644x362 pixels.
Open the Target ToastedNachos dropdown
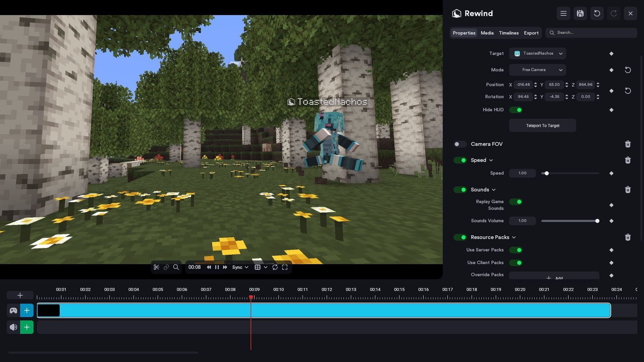click(x=538, y=54)
